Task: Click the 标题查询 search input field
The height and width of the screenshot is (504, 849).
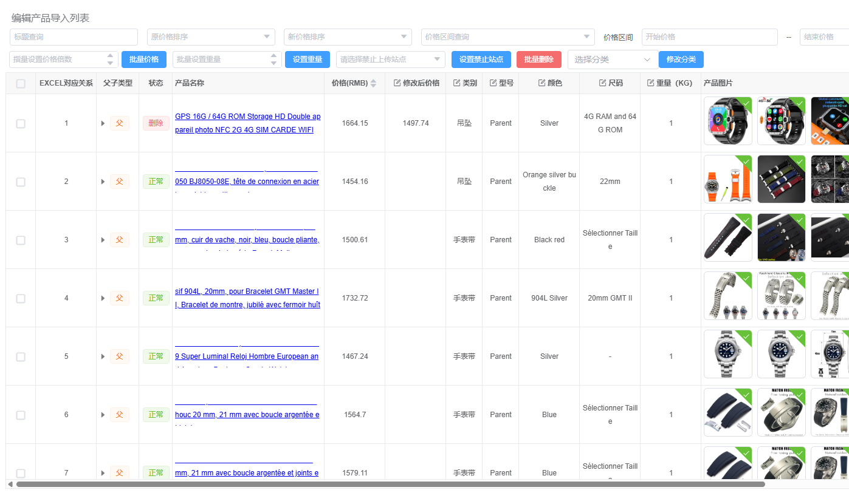Action: point(74,37)
